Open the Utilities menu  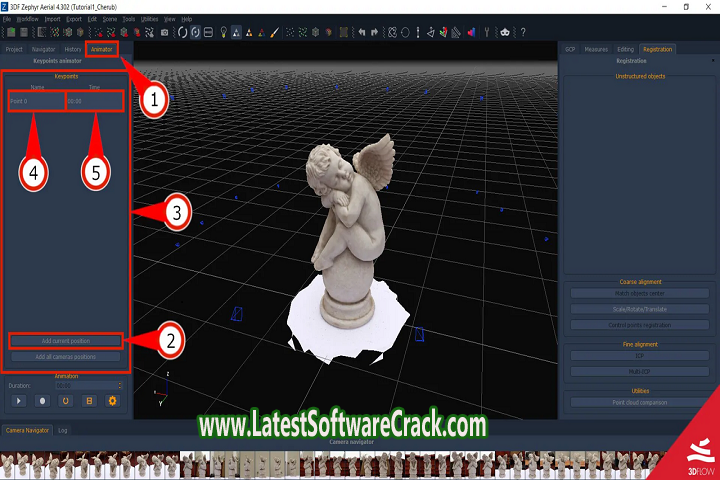(x=149, y=19)
